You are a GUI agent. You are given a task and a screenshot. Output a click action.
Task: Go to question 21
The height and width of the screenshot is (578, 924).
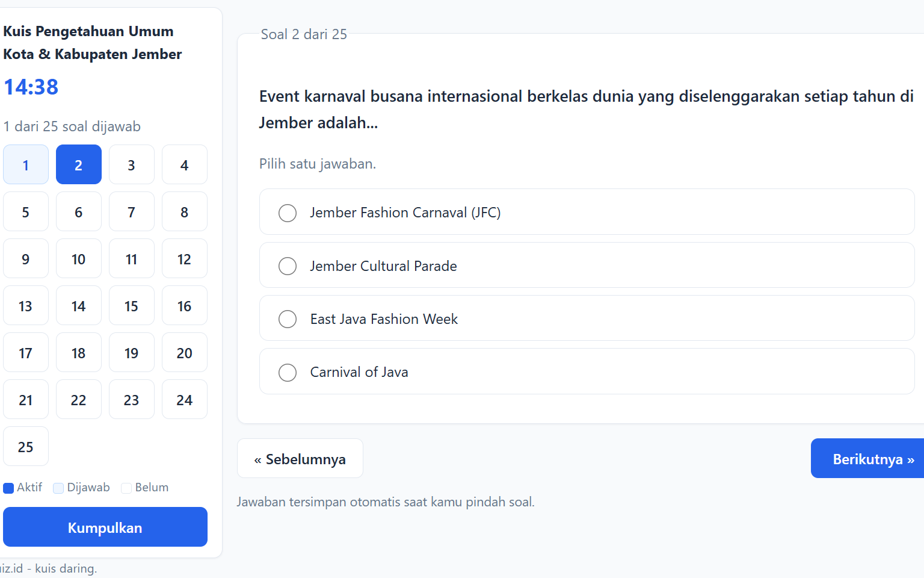(26, 399)
